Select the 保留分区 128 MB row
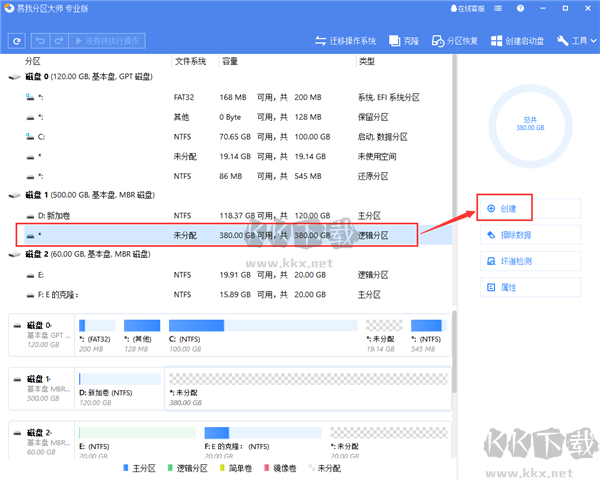Screen dimensions: 600x480 (x=237, y=117)
